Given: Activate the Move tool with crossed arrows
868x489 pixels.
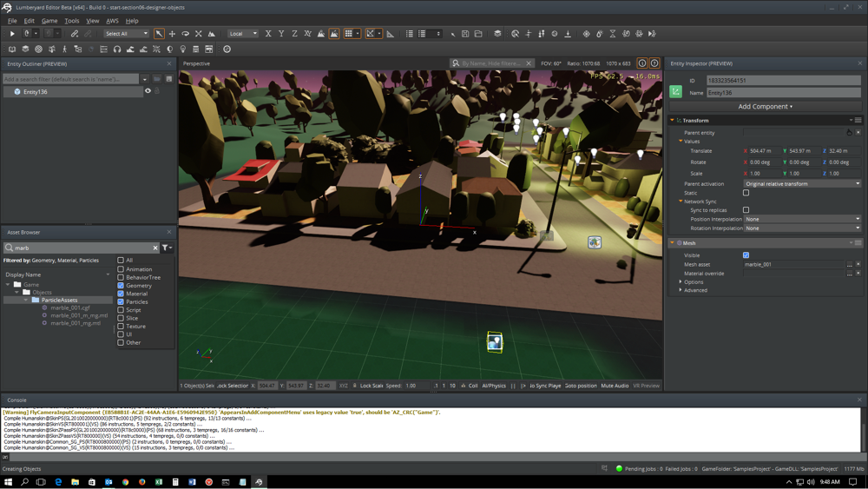Looking at the screenshot, I should coord(172,34).
